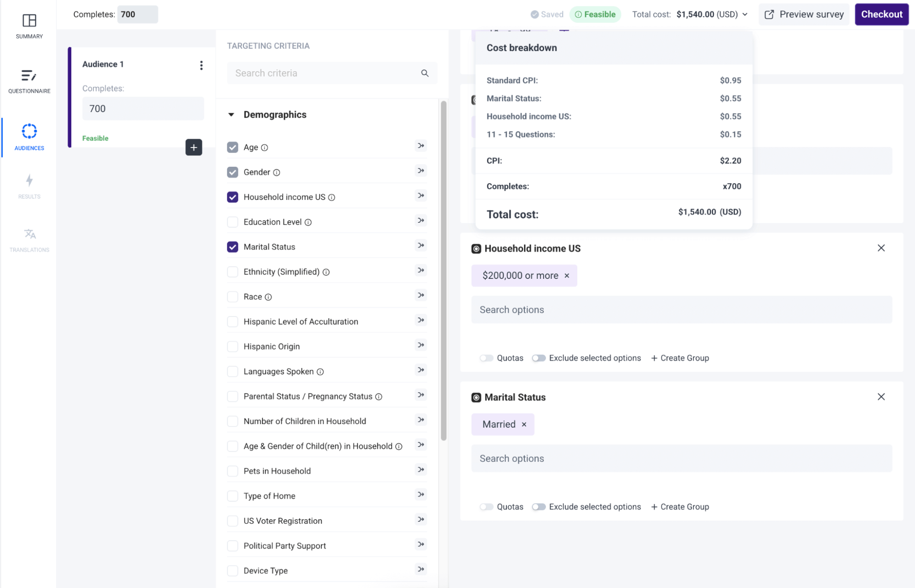Open Audience 1 three-dot options menu
The height and width of the screenshot is (588, 915).
click(201, 65)
